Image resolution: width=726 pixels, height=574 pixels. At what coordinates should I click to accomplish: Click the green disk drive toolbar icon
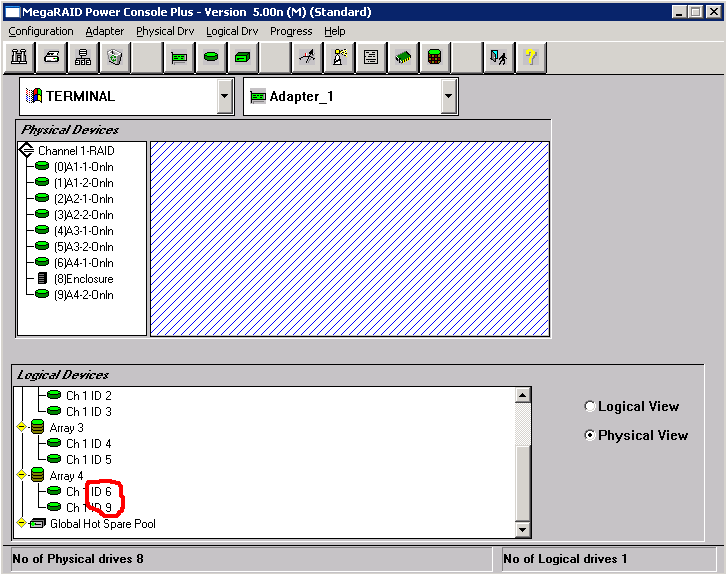(x=211, y=58)
